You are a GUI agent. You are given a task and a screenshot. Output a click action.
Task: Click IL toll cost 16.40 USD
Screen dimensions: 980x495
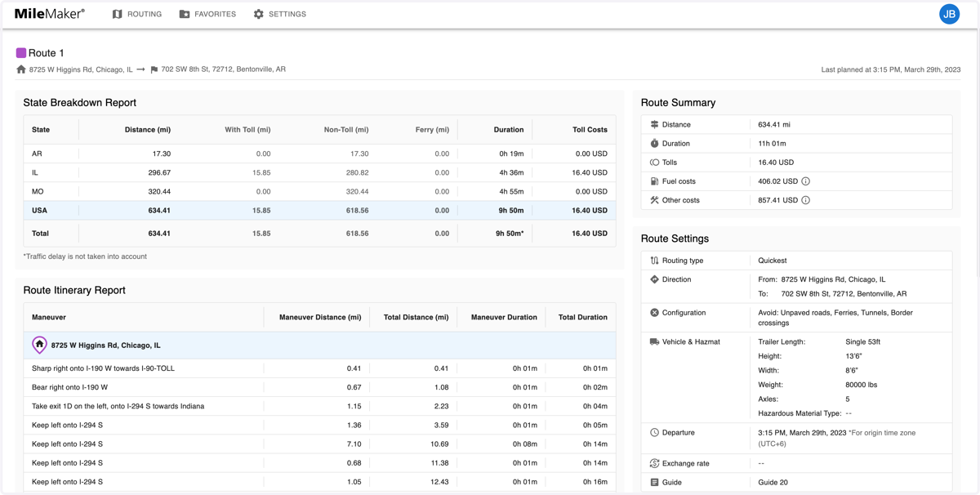(590, 172)
